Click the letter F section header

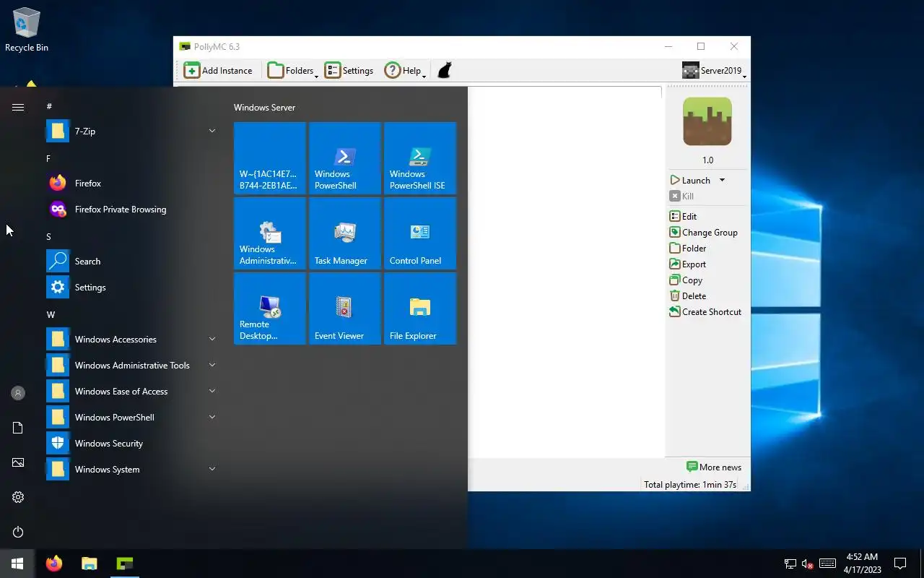coord(48,158)
